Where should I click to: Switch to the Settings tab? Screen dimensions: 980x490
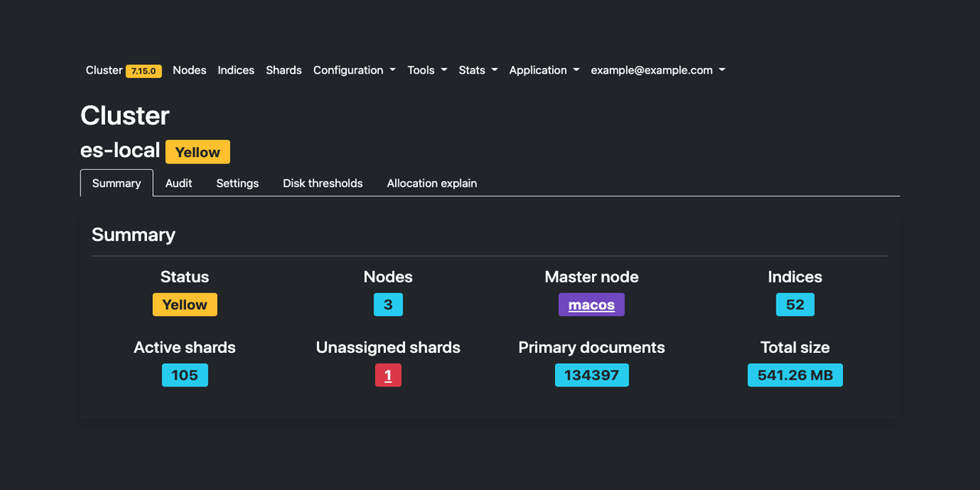click(237, 183)
